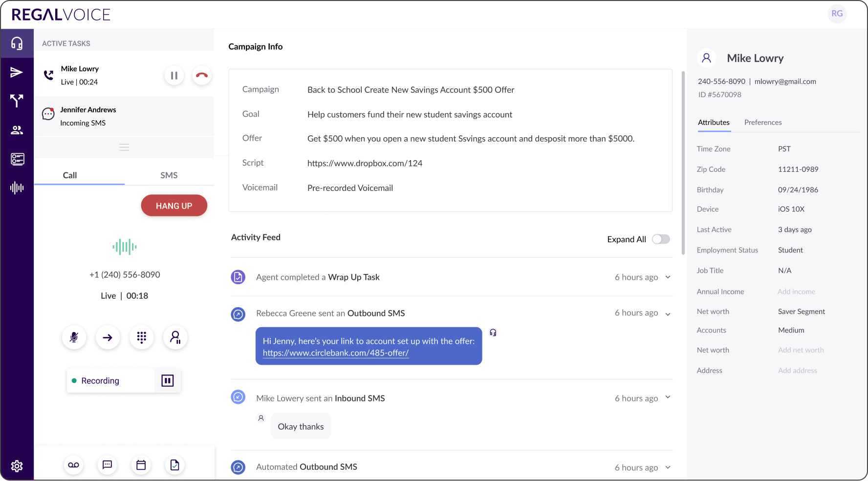Open the headset agent desktop icon
The image size is (868, 481).
(17, 43)
